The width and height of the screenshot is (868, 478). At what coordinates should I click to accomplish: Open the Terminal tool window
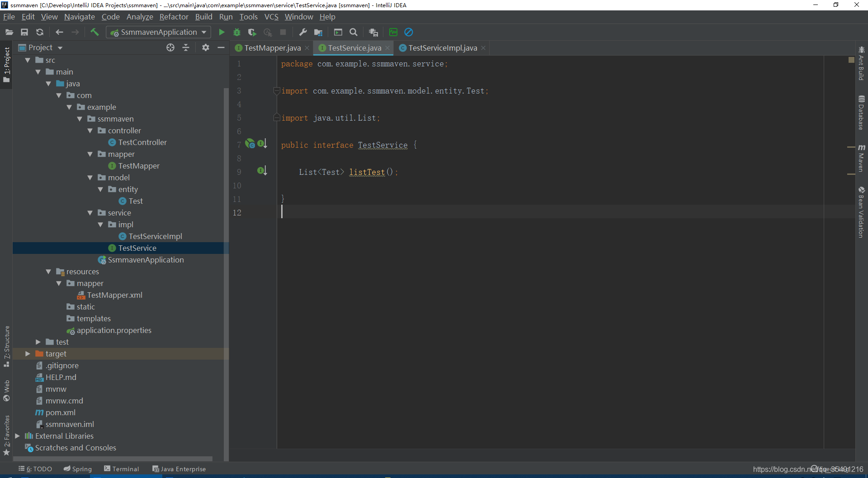[x=122, y=469]
